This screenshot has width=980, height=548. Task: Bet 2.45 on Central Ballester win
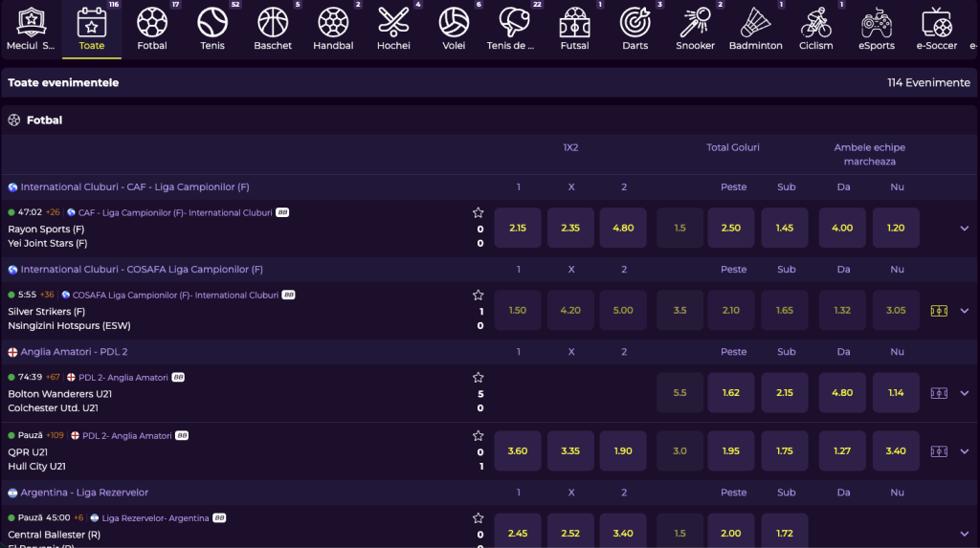tap(518, 532)
